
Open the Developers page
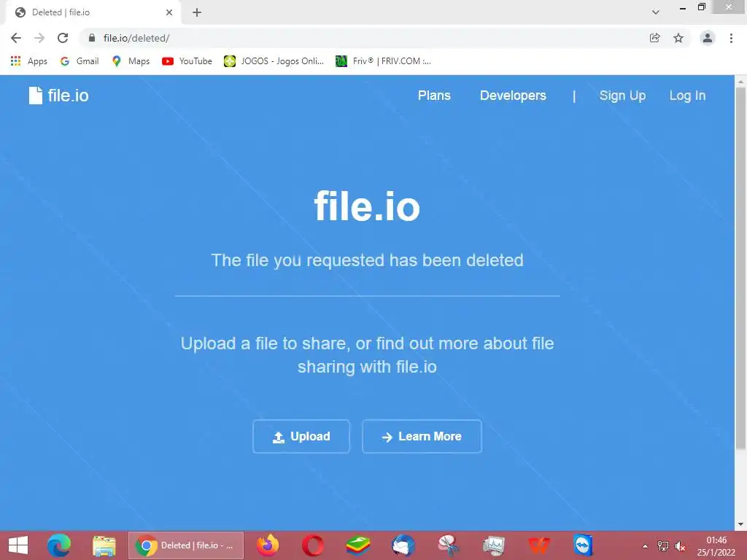coord(513,96)
